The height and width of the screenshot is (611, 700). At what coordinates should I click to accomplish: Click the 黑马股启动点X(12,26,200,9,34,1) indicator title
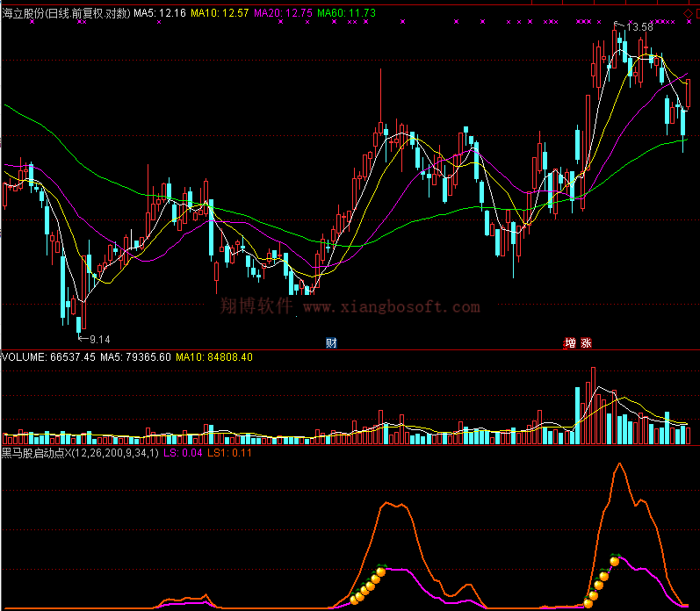80,453
